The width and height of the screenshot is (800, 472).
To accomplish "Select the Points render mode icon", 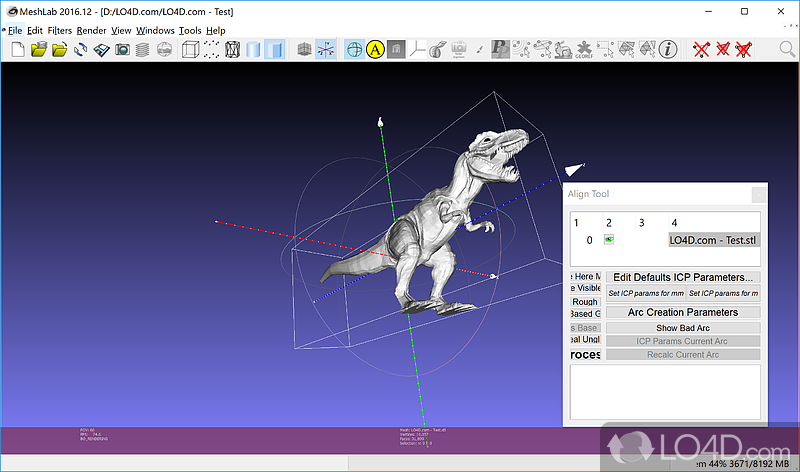I will 210,49.
